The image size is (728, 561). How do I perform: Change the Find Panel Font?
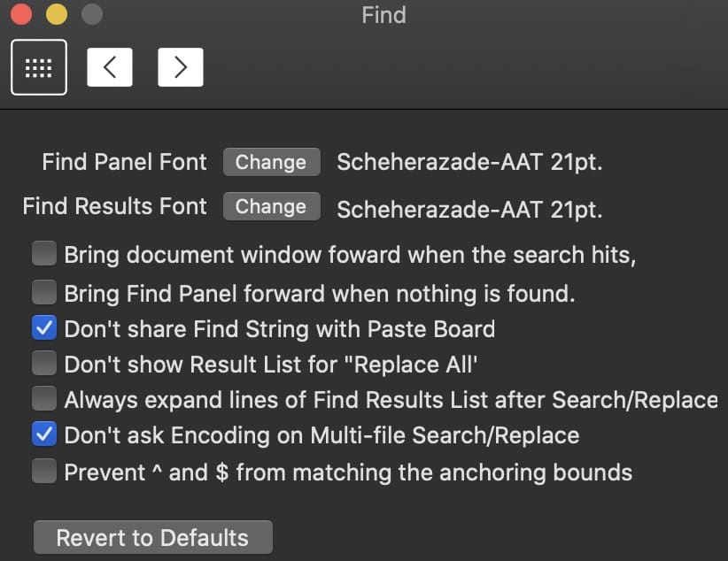(x=271, y=162)
